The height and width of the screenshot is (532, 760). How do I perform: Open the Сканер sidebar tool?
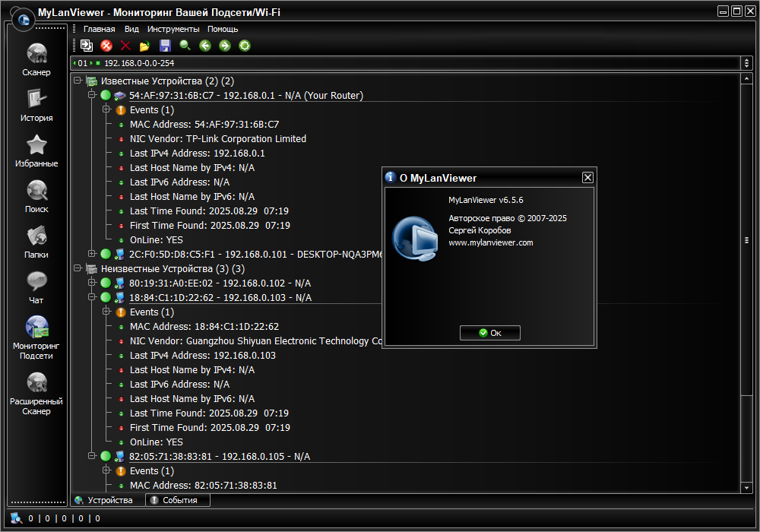click(36, 60)
